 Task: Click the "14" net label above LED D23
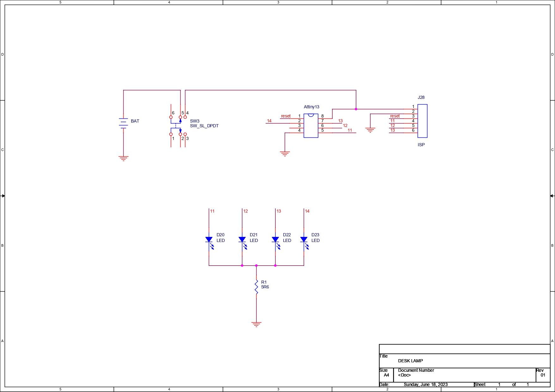307,211
